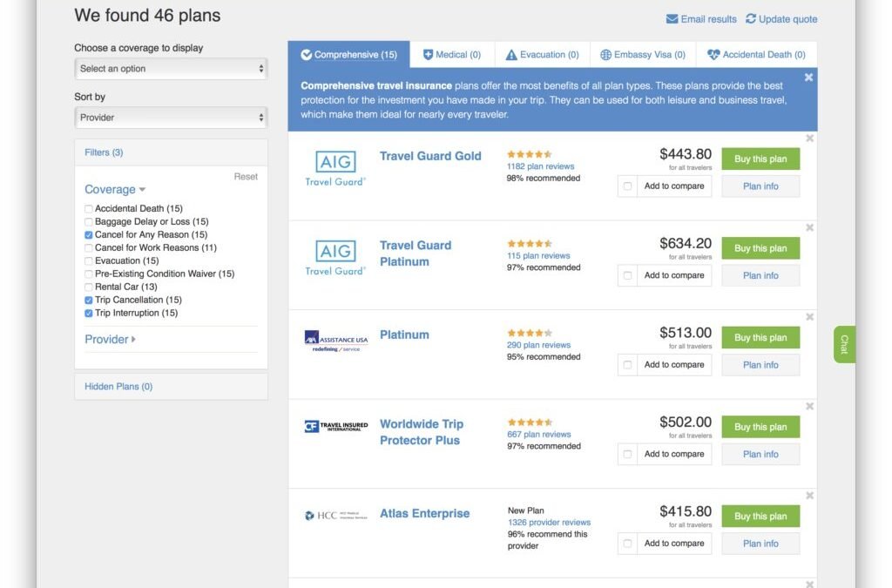Expand the Hidden Plans (0) panel
The height and width of the screenshot is (588, 892).
[x=171, y=387]
